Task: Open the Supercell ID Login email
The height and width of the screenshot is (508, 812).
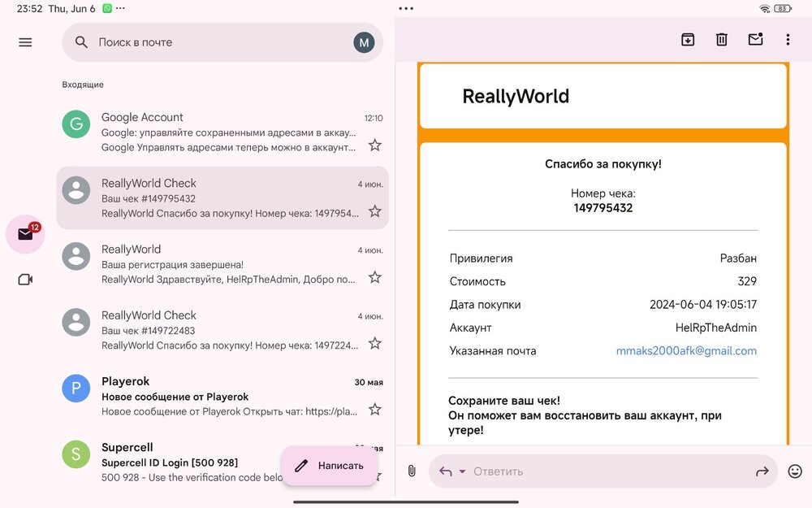Action: click(222, 462)
